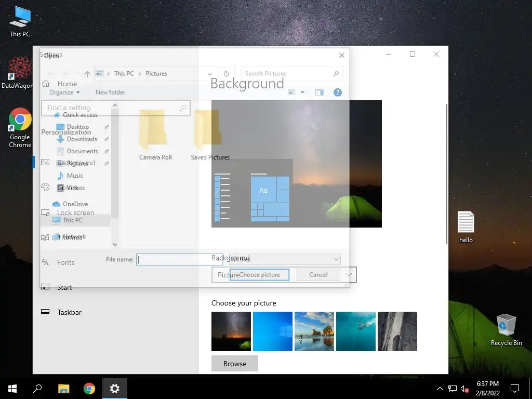Toggle the preview pane in Open dialog
The height and width of the screenshot is (399, 532).
tap(320, 92)
